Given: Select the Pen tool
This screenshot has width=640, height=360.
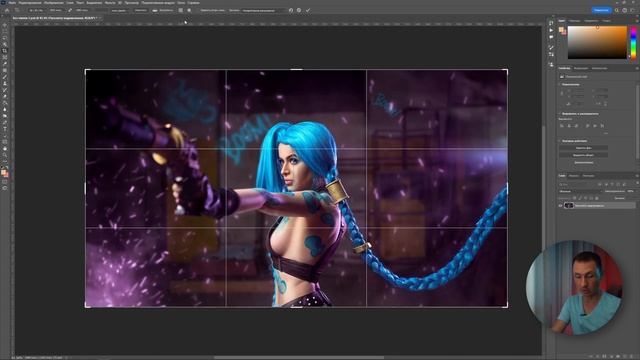Looking at the screenshot, I should (x=4, y=122).
